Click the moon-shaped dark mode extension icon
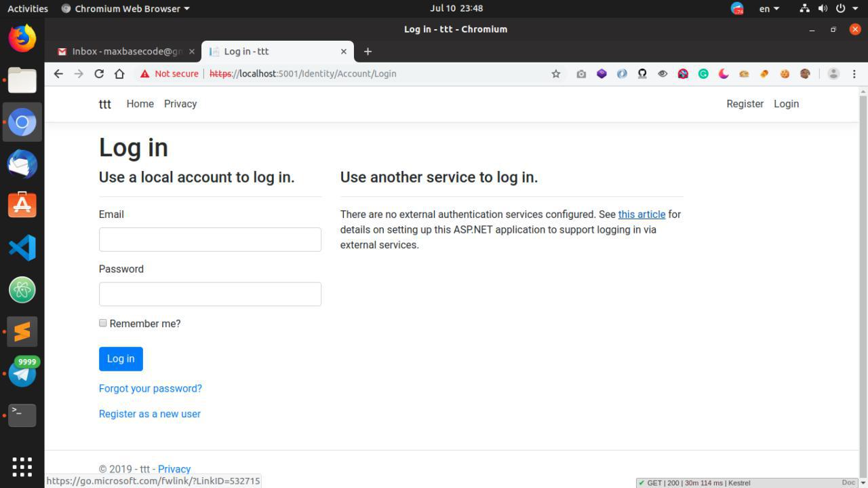Image resolution: width=868 pixels, height=488 pixels. pyautogui.click(x=723, y=73)
